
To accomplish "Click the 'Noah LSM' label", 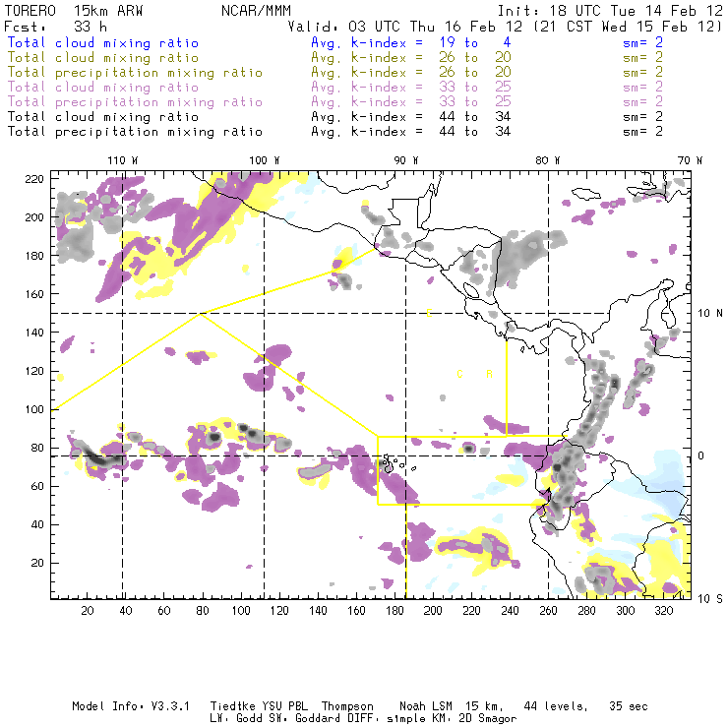I will click(x=426, y=706).
